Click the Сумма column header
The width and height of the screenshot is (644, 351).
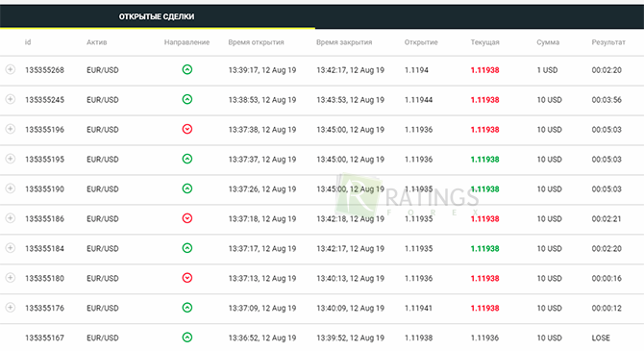(x=548, y=42)
